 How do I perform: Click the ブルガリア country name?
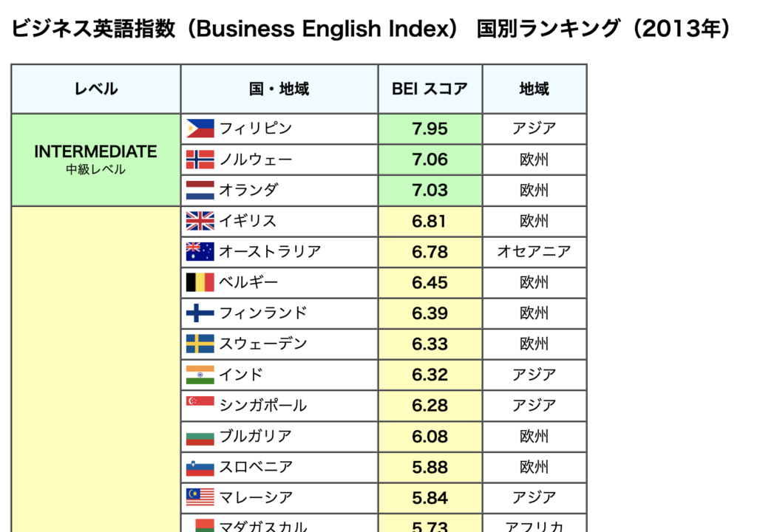pyautogui.click(x=255, y=436)
